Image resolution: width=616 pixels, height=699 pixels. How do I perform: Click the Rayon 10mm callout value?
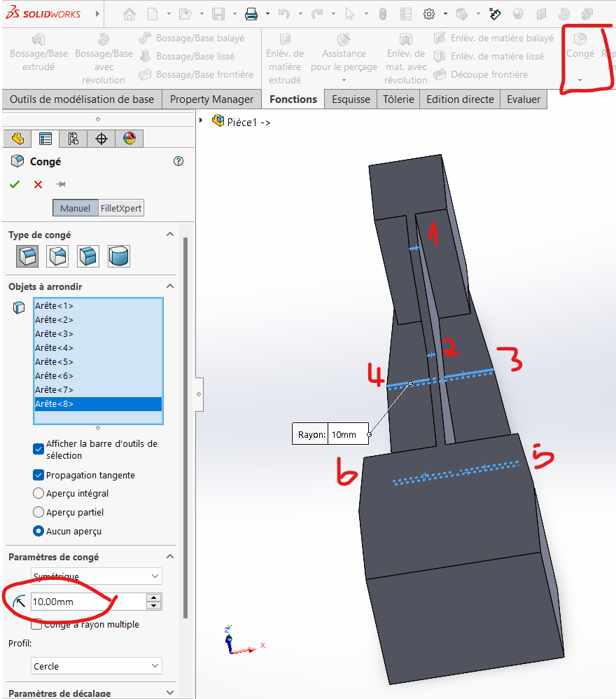coord(348,434)
